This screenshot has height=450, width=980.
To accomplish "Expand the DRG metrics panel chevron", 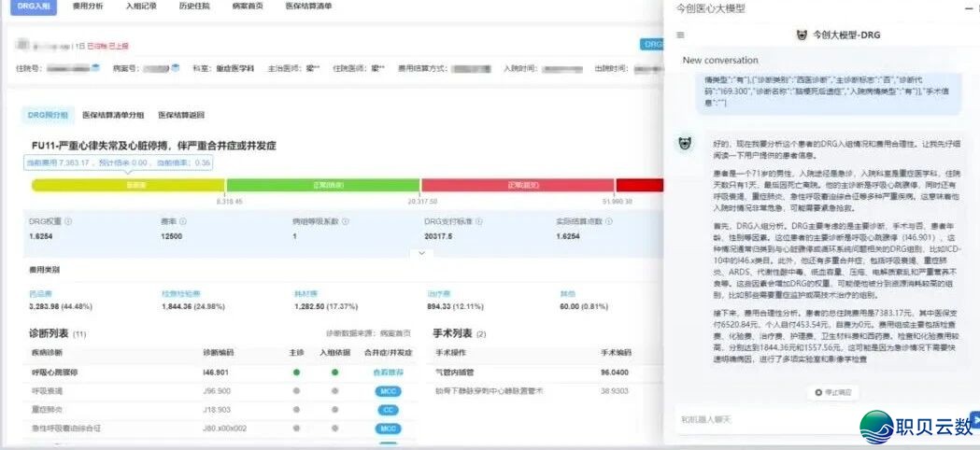I will coord(419,253).
